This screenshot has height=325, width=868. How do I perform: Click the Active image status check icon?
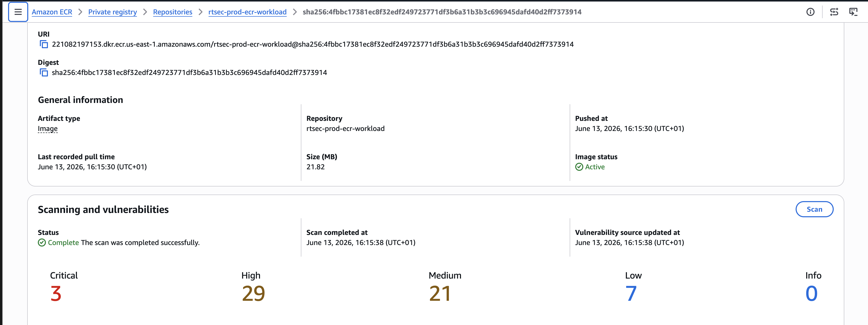pyautogui.click(x=579, y=167)
